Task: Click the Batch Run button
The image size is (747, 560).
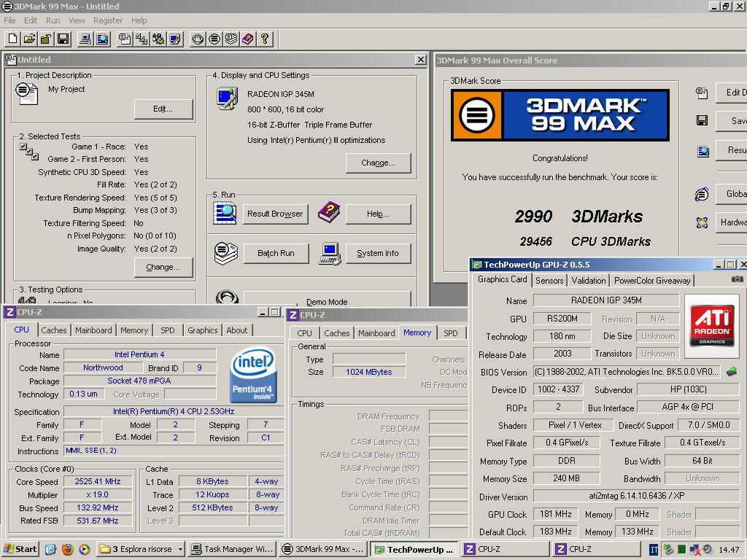Action: coord(276,253)
